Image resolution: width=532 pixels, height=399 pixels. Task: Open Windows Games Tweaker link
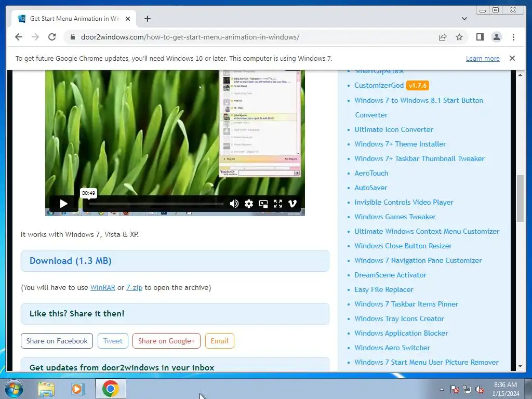[395, 217]
